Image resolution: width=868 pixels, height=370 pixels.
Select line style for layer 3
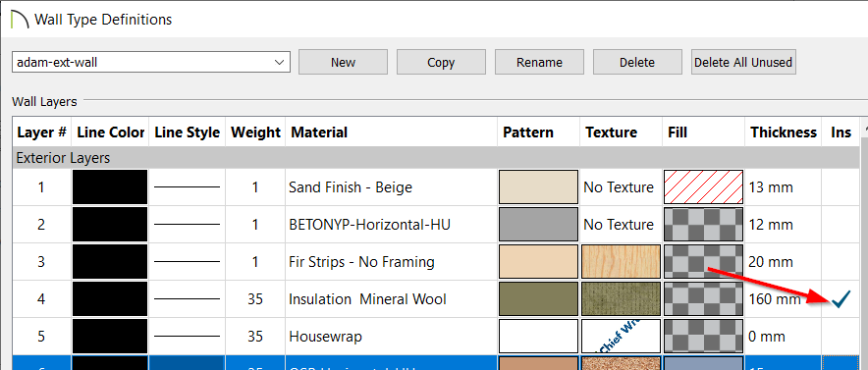point(188,262)
